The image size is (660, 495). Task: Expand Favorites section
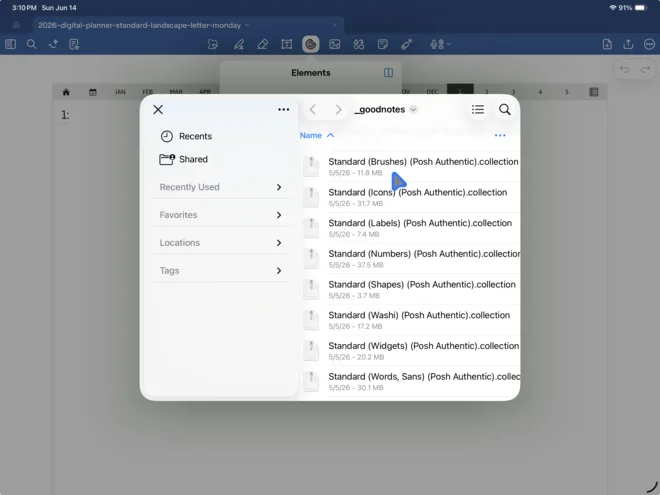[221, 215]
